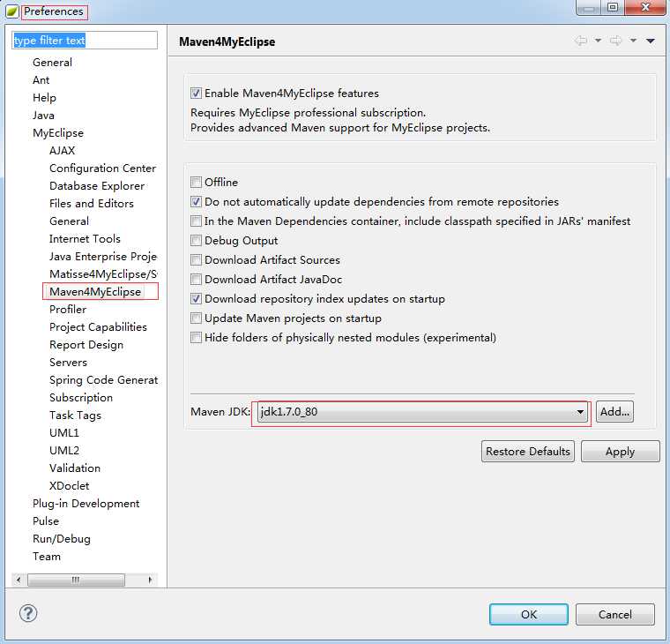This screenshot has width=670, height=644.
Task: Click the help question mark icon
Action: 28,613
